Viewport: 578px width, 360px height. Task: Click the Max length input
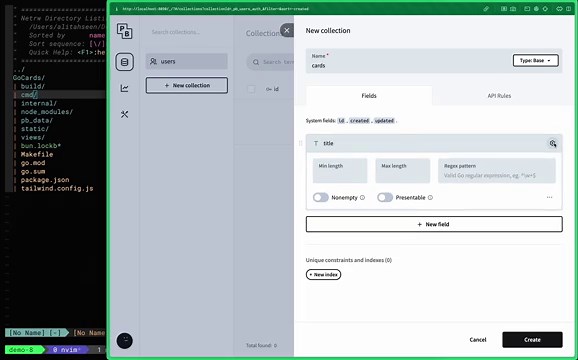pos(403,171)
